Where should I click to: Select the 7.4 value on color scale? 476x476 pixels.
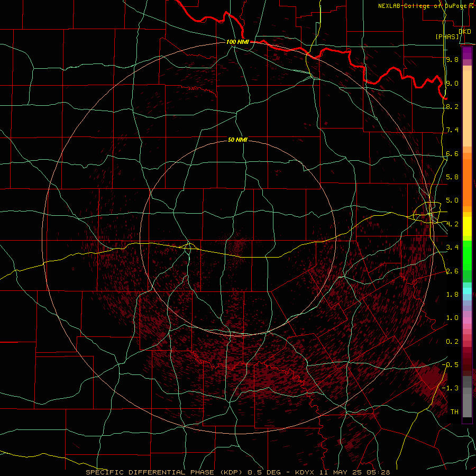click(452, 130)
